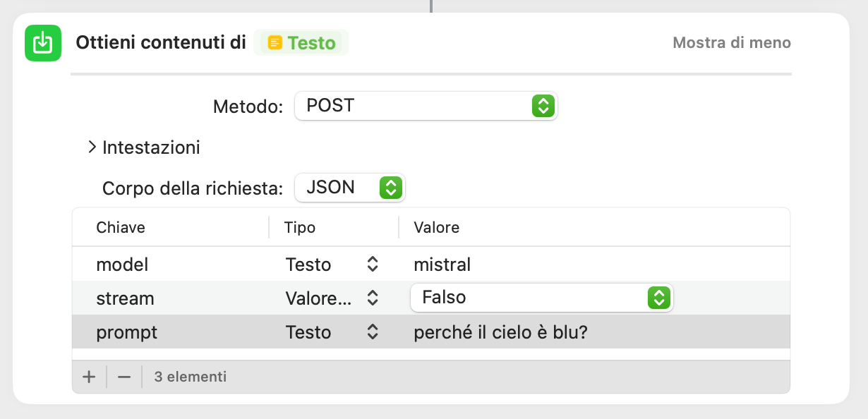Change type stepper for stream row

(x=373, y=298)
